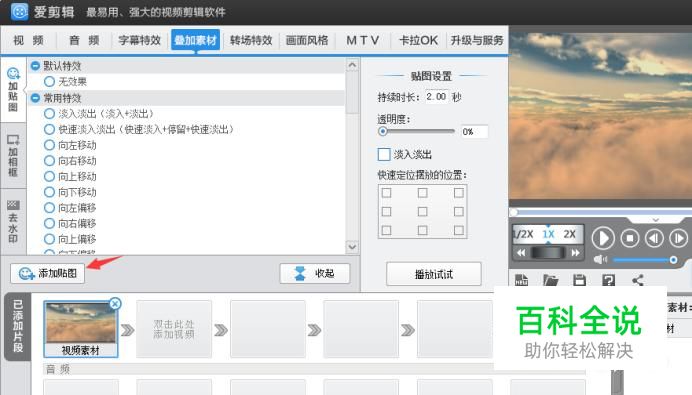The height and width of the screenshot is (395, 692).
Task: Tick middle-right position checkbox
Action: (x=459, y=211)
